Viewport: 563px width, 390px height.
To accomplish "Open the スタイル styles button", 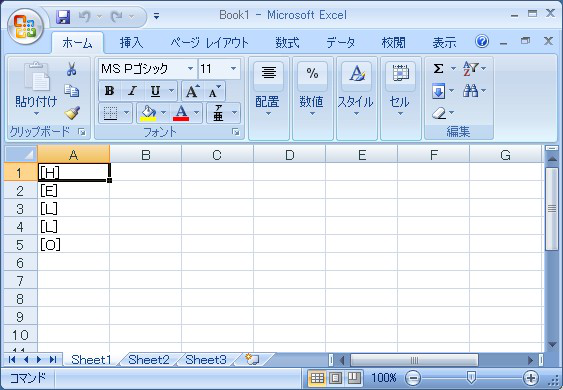I will (x=355, y=90).
